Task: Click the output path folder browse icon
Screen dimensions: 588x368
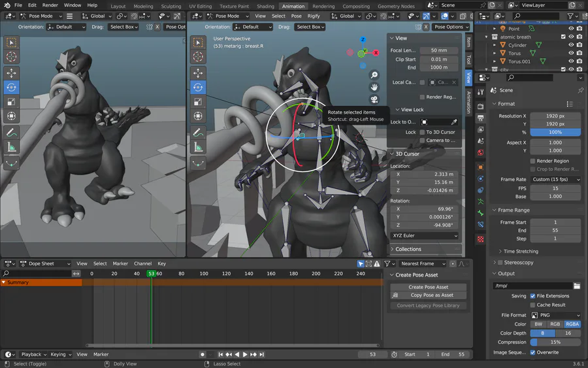Action: click(577, 286)
